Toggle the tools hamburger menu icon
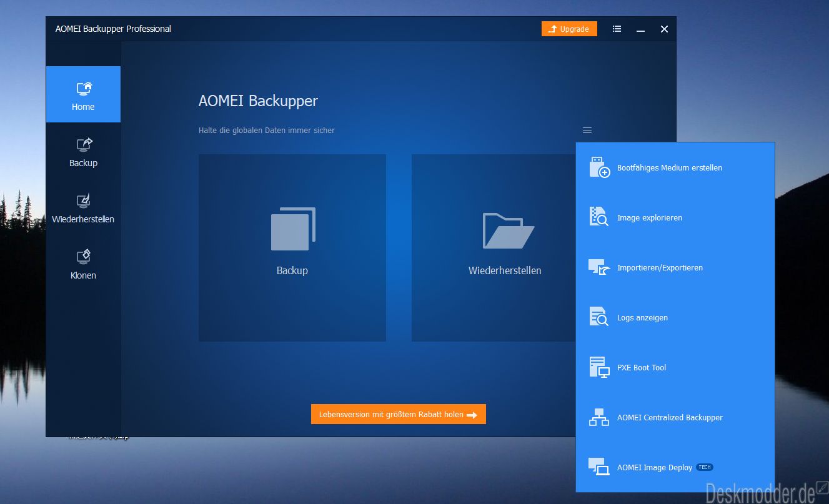Image resolution: width=829 pixels, height=504 pixels. (x=587, y=131)
